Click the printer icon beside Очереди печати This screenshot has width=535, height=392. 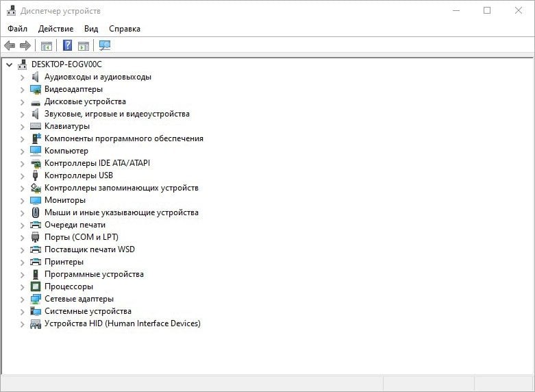click(x=36, y=225)
